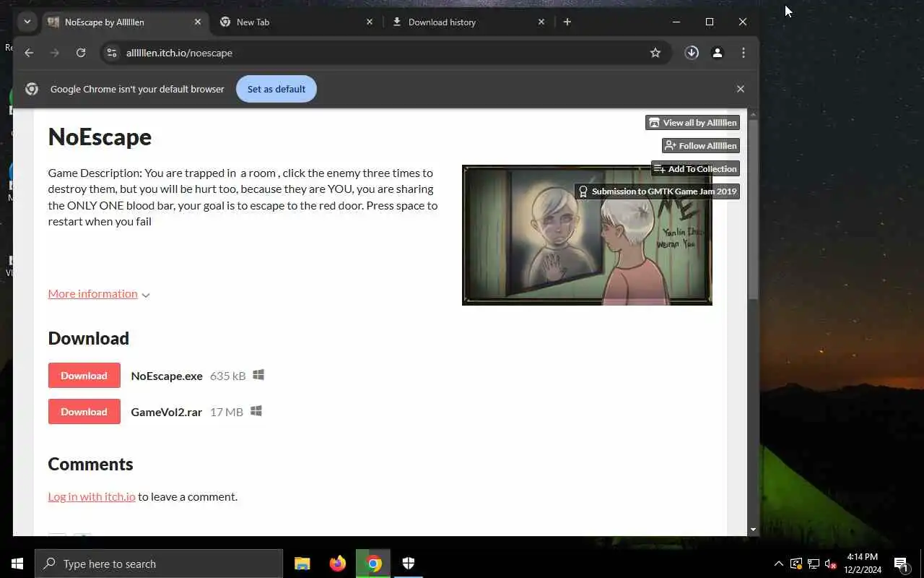
Task: Click the 17 MB file size text
Action: click(x=227, y=412)
